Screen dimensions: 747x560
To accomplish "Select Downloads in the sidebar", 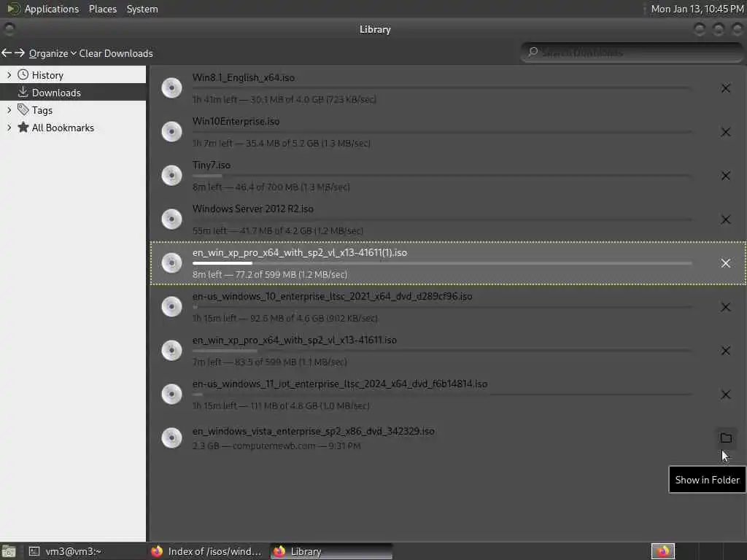I will (73, 93).
